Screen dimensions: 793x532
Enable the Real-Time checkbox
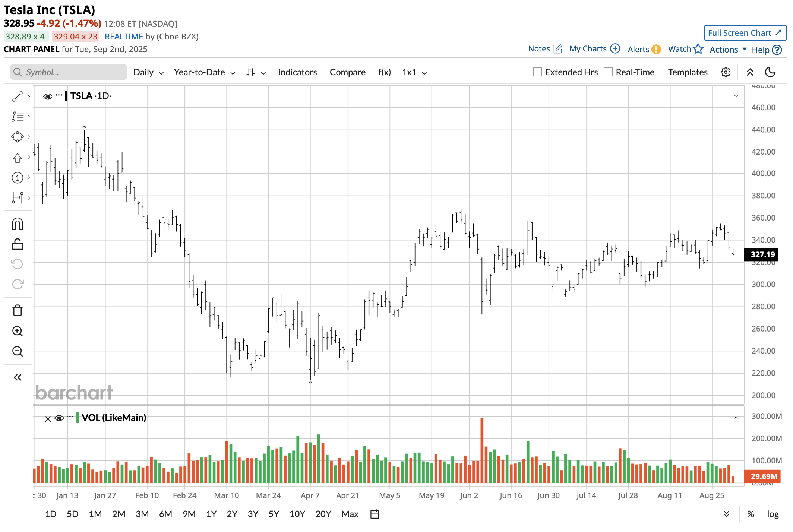point(608,72)
